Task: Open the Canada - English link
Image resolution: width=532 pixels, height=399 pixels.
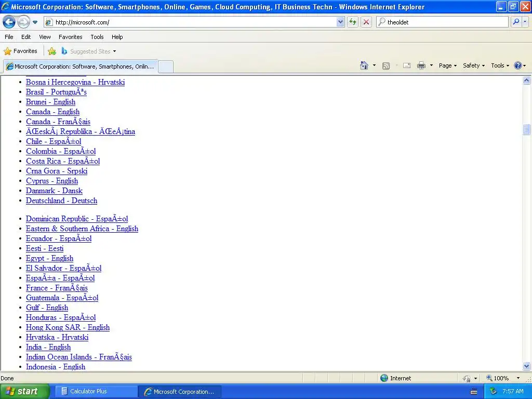Action: tap(52, 112)
